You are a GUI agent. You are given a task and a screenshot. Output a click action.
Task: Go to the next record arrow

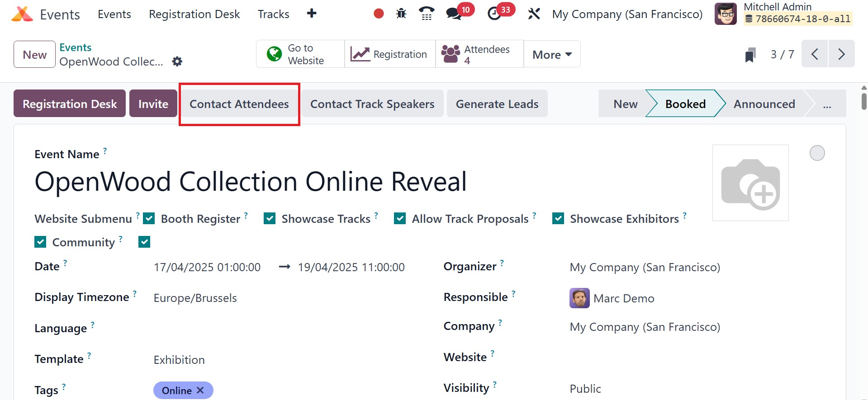tap(841, 54)
